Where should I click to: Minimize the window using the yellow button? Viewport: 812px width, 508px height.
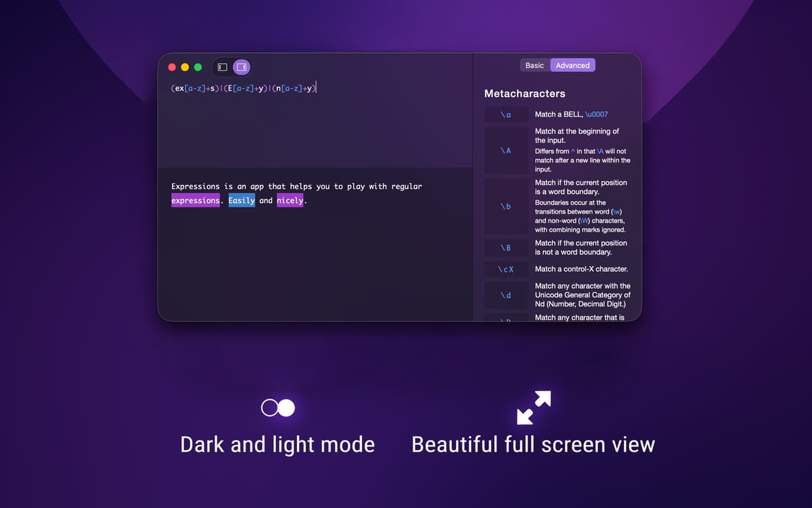point(185,67)
